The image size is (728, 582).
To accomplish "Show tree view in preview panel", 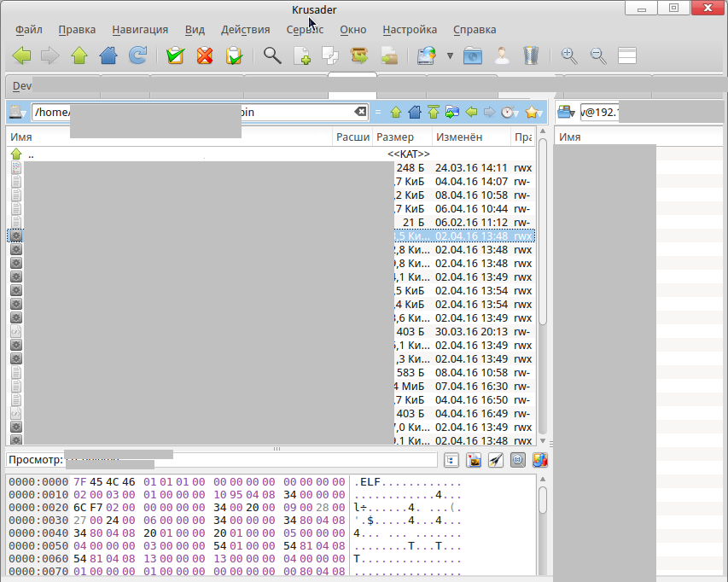I will click(x=451, y=460).
